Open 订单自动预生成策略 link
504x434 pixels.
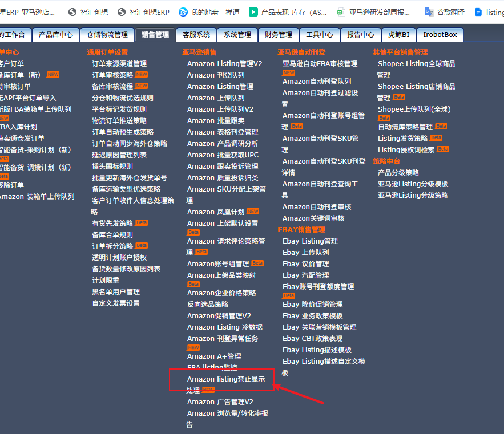coord(123,132)
